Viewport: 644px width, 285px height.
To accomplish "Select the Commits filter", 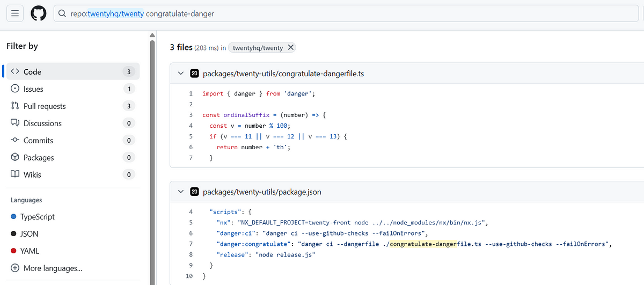I will point(72,140).
